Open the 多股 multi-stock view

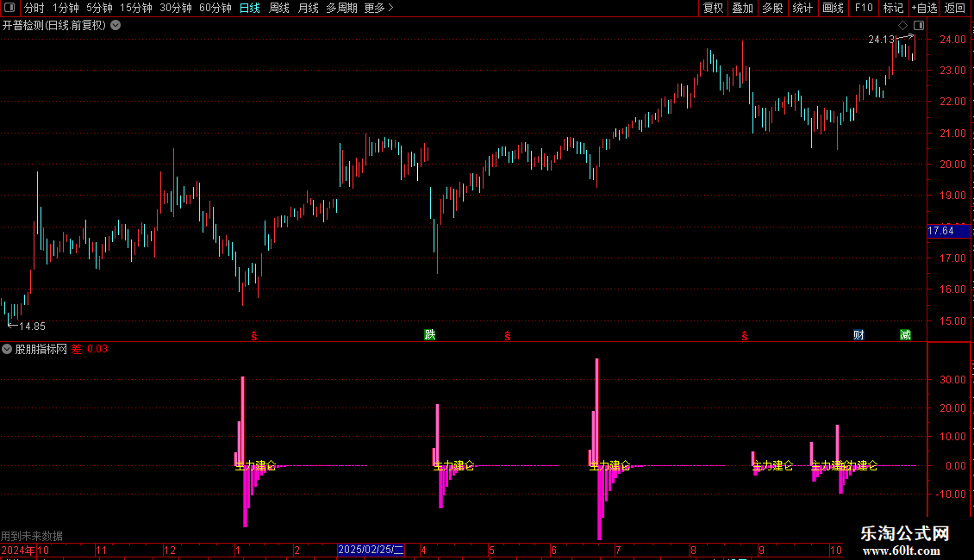772,8
